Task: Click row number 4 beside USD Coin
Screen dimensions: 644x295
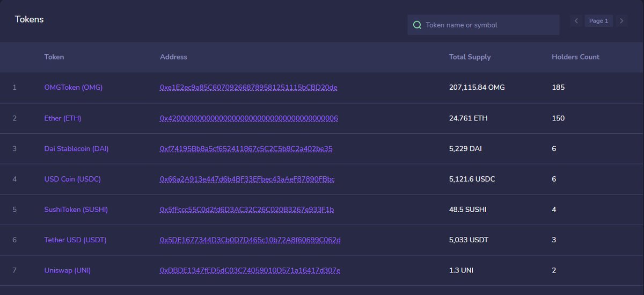Action: (14, 179)
